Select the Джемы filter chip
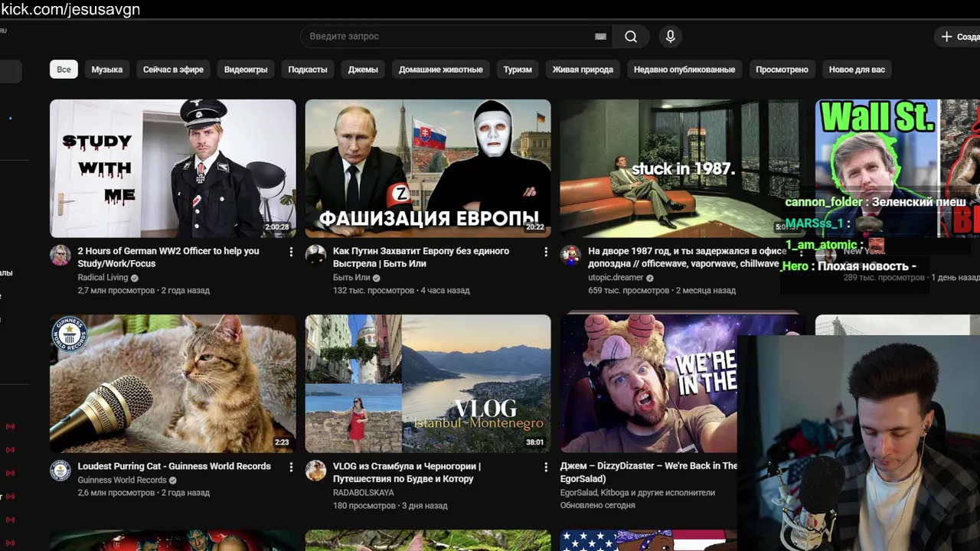Image resolution: width=980 pixels, height=551 pixels. point(363,70)
